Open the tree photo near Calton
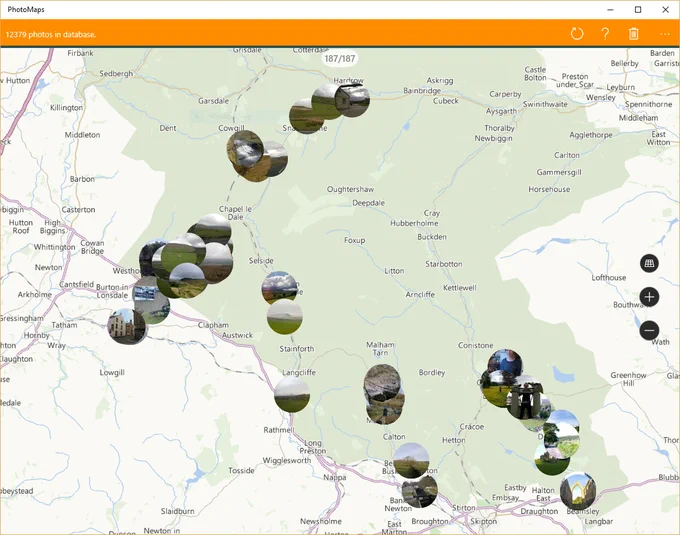 [x=411, y=460]
